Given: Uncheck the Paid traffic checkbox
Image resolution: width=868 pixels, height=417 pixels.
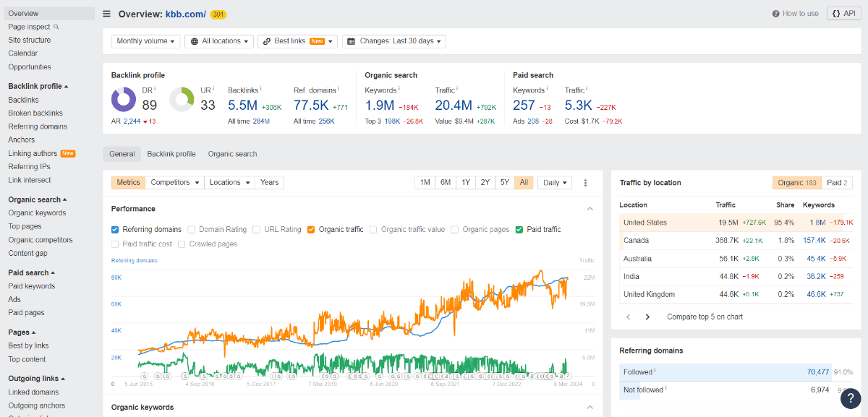Looking at the screenshot, I should tap(519, 229).
